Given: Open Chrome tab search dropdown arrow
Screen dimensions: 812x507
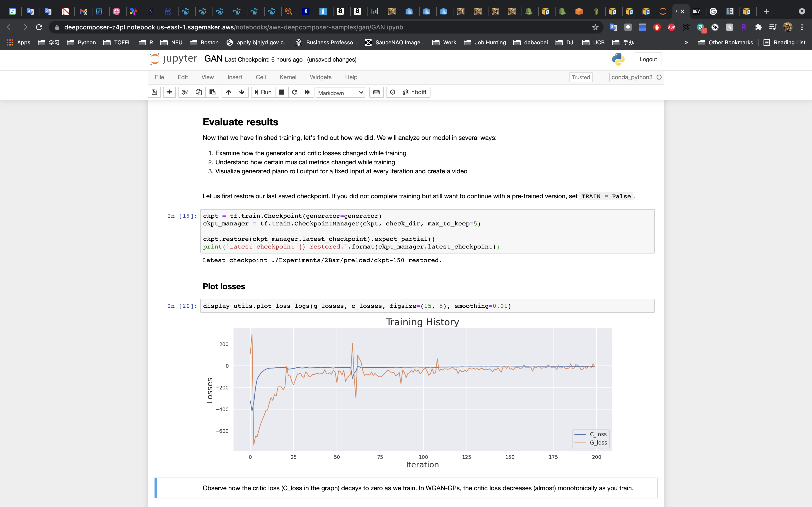Looking at the screenshot, I should pos(802,11).
